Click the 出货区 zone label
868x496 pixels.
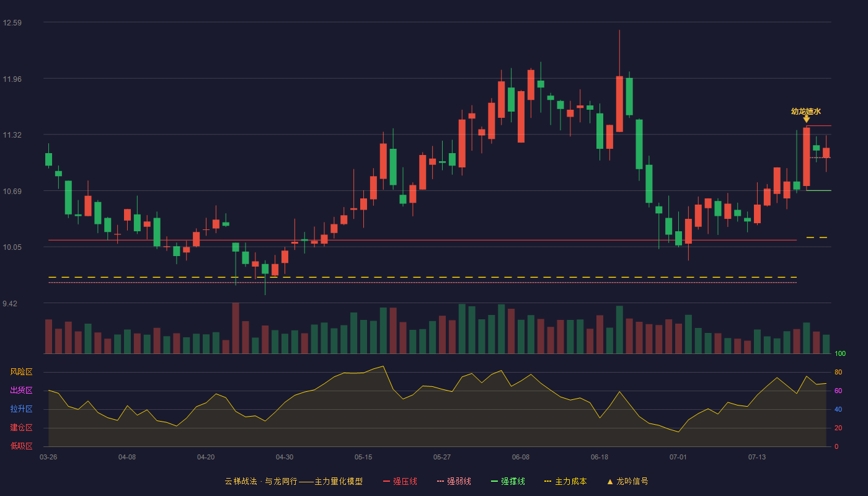[x=21, y=391]
